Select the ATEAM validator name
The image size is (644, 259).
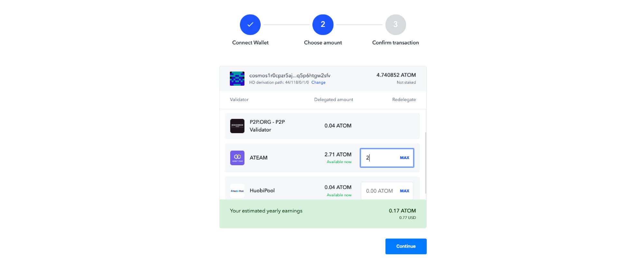[x=259, y=158]
